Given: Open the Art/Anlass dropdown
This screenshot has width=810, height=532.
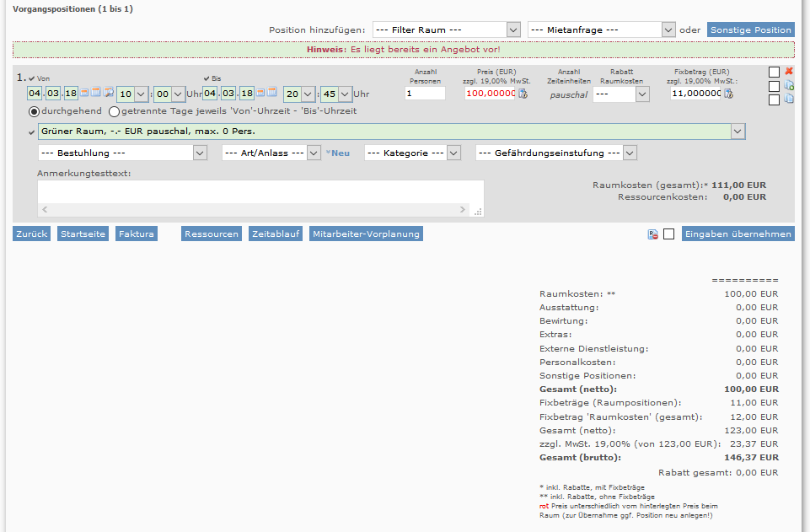Looking at the screenshot, I should point(271,153).
